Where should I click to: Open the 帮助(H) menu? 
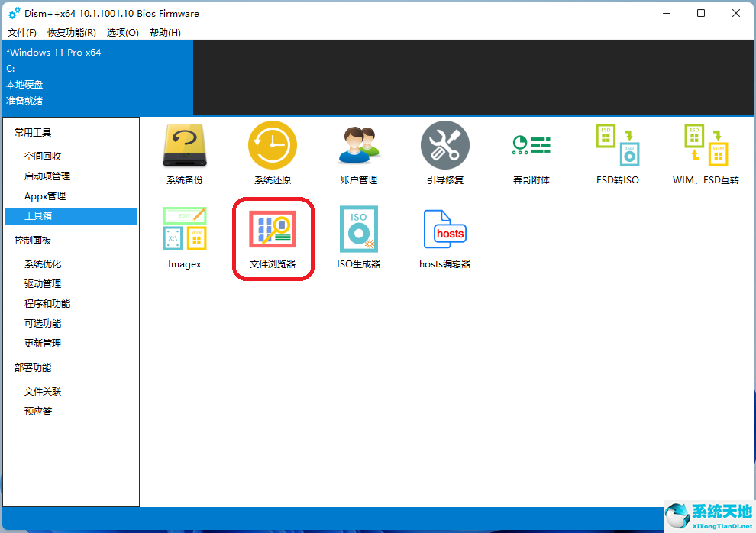[x=165, y=32]
